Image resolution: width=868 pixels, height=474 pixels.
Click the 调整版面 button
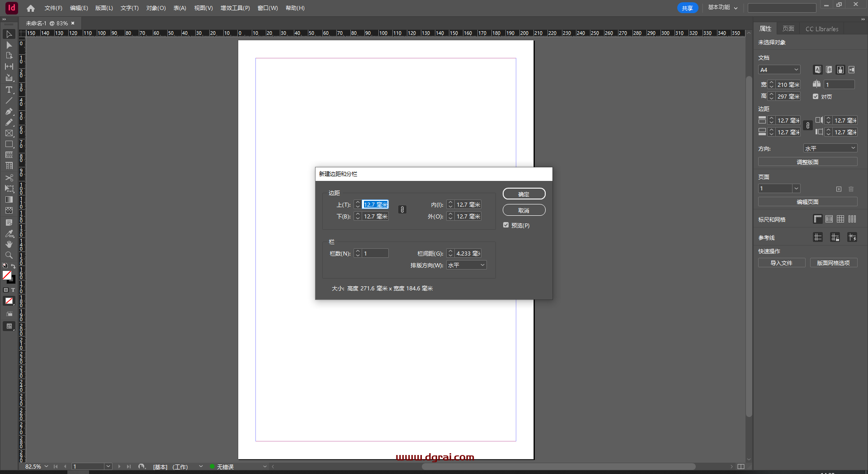(x=807, y=162)
